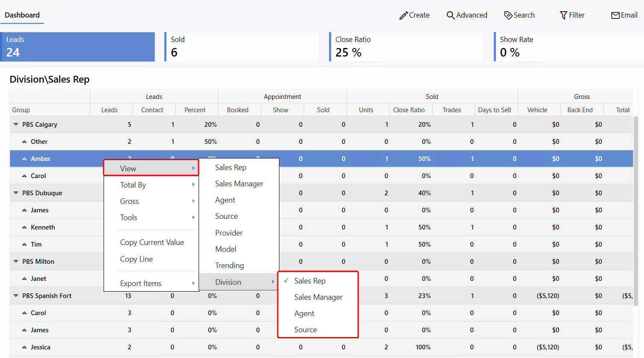Screen dimensions: 644x358
Task: Select checked Sales Rep under Division submenu
Action: 310,281
